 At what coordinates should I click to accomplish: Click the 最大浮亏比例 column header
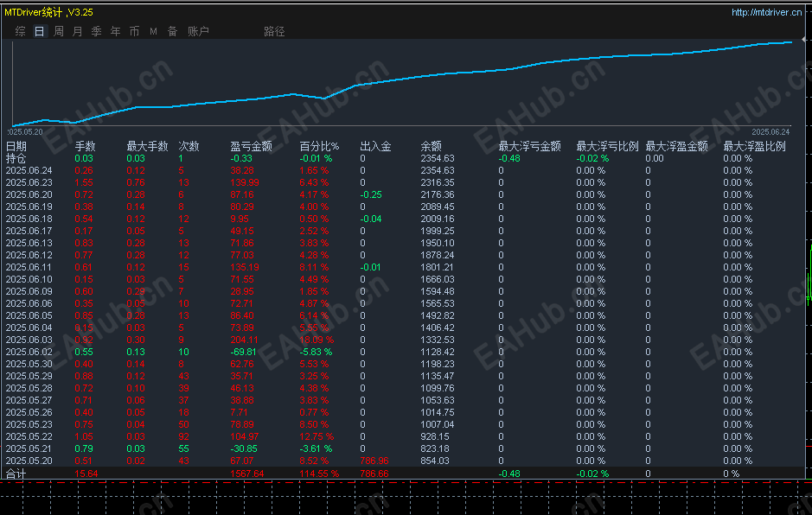(607, 147)
